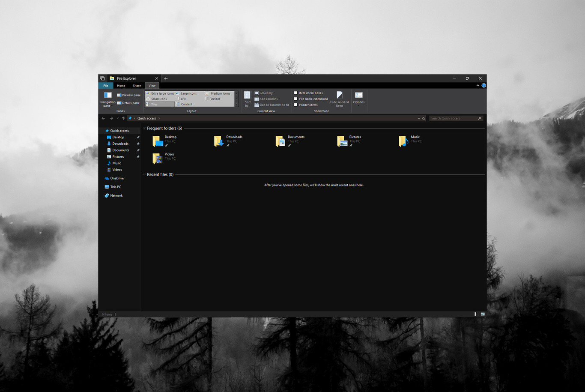The height and width of the screenshot is (392, 585).
Task: Switch to the Home ribbon tab
Action: pos(121,85)
